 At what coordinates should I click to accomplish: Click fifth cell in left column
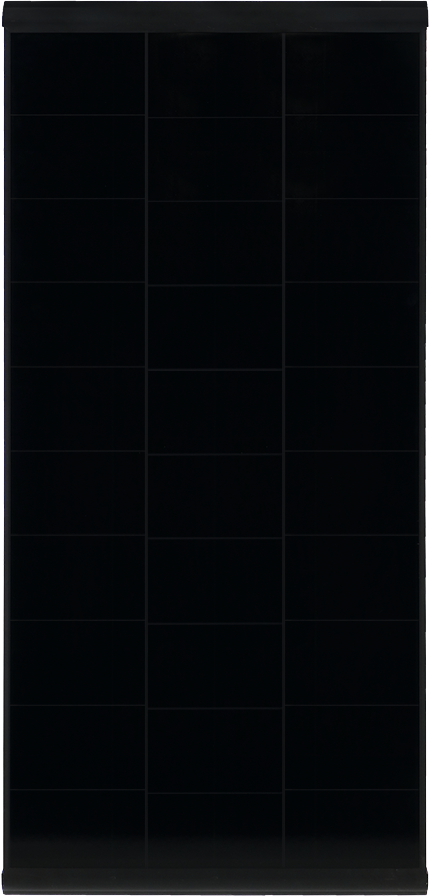pyautogui.click(x=78, y=409)
